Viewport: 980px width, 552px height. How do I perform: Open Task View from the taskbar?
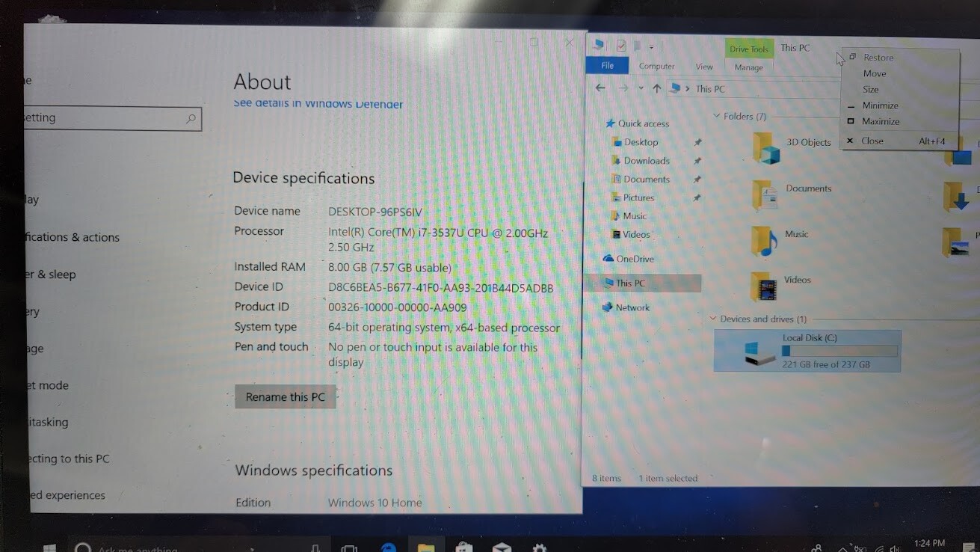[348, 548]
